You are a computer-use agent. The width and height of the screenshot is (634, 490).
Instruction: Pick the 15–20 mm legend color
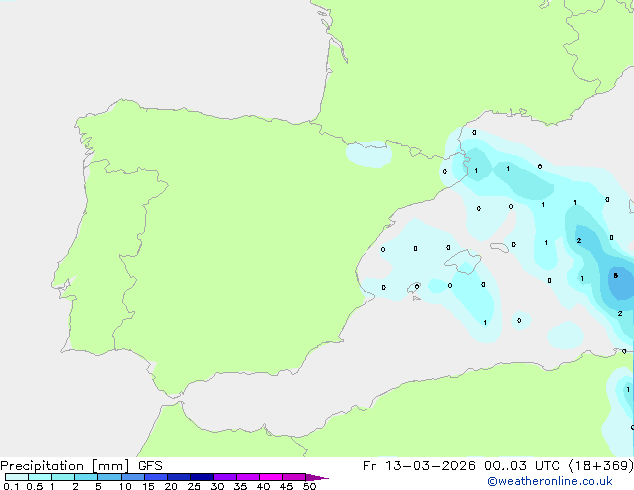coord(156,477)
